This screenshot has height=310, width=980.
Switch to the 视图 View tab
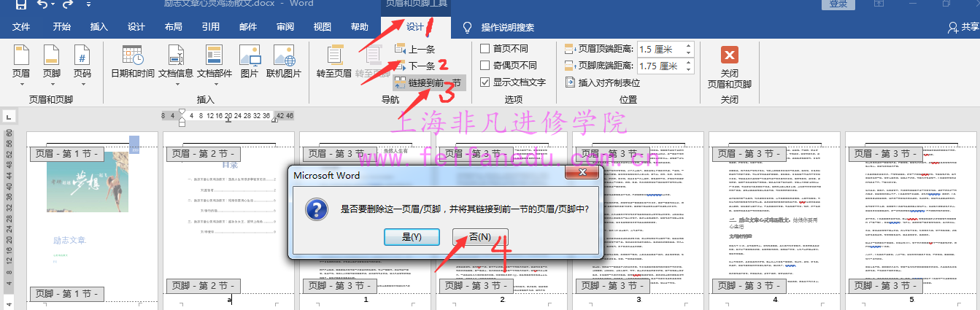coord(323,27)
